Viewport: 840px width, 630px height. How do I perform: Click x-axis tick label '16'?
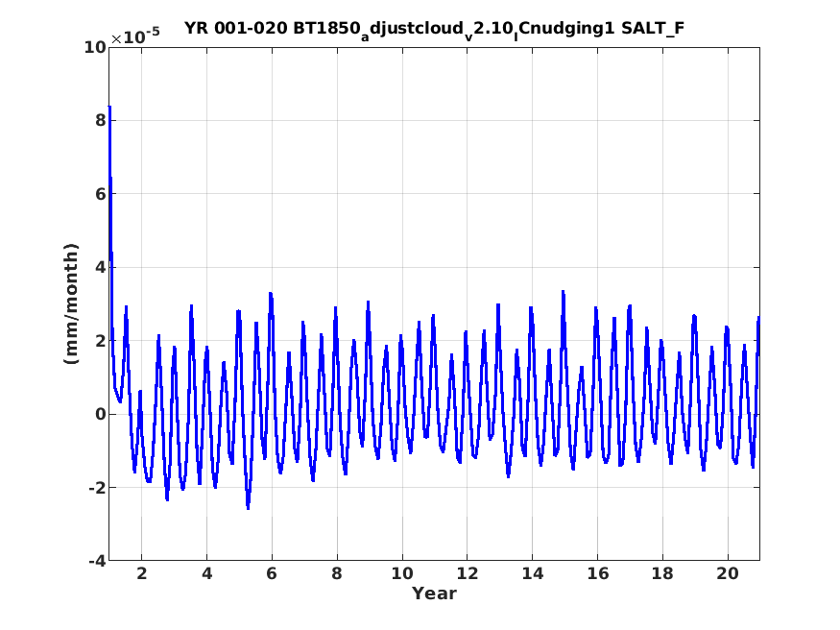[597, 573]
